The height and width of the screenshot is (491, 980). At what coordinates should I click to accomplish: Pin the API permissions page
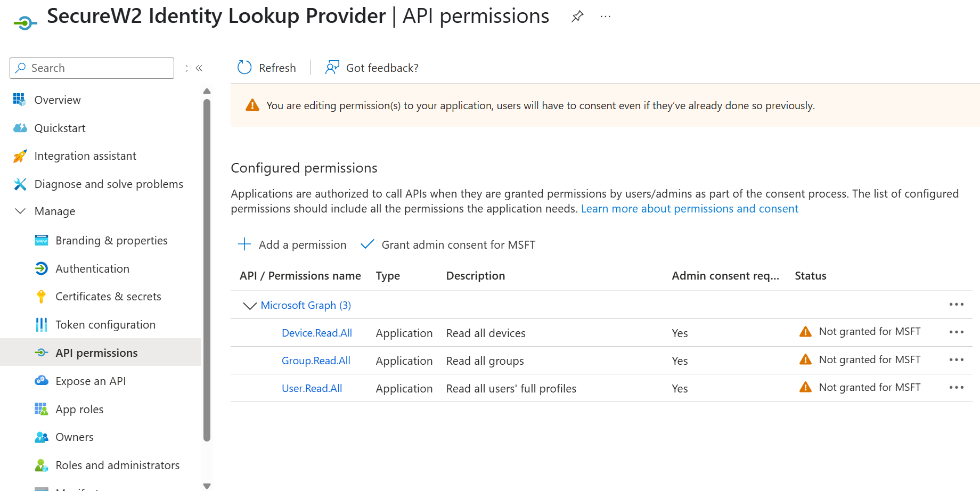[x=577, y=17]
